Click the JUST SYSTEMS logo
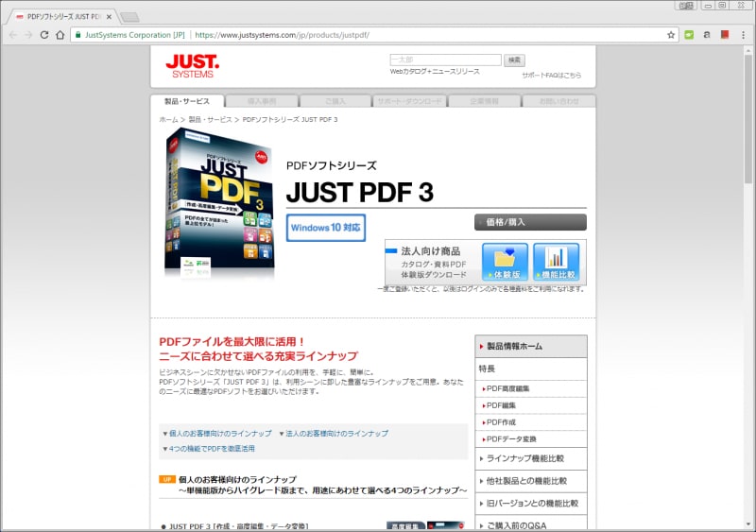The width and height of the screenshot is (756, 532). coord(193,66)
